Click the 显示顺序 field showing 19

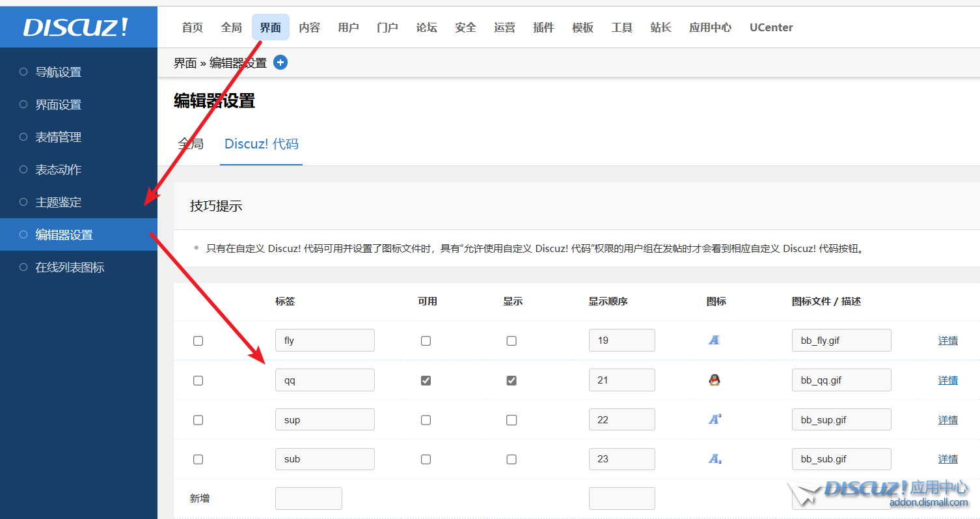click(x=621, y=341)
